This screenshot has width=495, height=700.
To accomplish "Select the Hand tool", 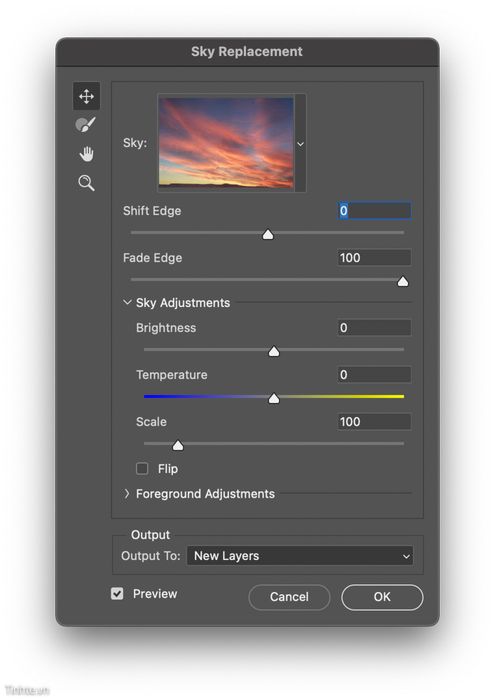I will 86,154.
